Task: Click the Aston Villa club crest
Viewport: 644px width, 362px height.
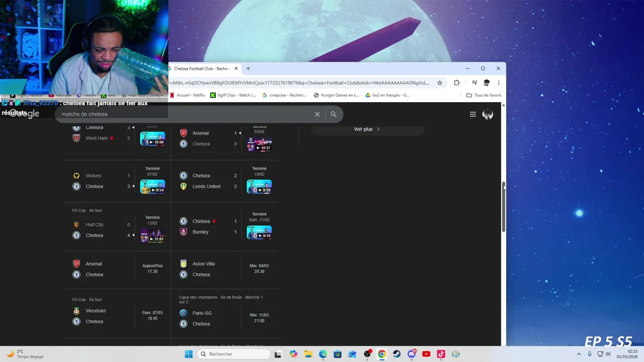Action: (183, 264)
